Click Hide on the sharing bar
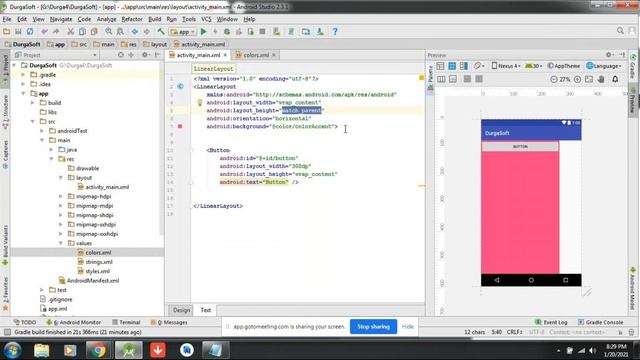Screen dimensions: 640x360 coord(407,327)
